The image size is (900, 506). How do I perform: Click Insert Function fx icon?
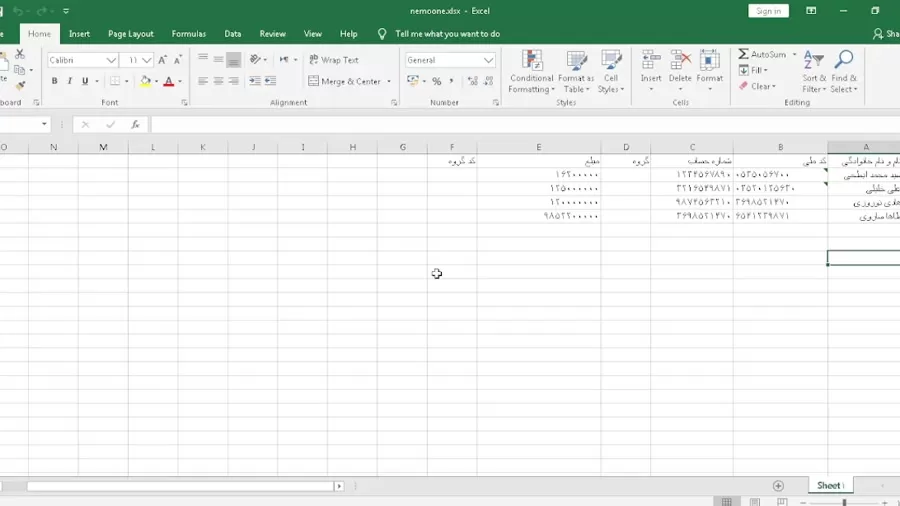(x=135, y=124)
